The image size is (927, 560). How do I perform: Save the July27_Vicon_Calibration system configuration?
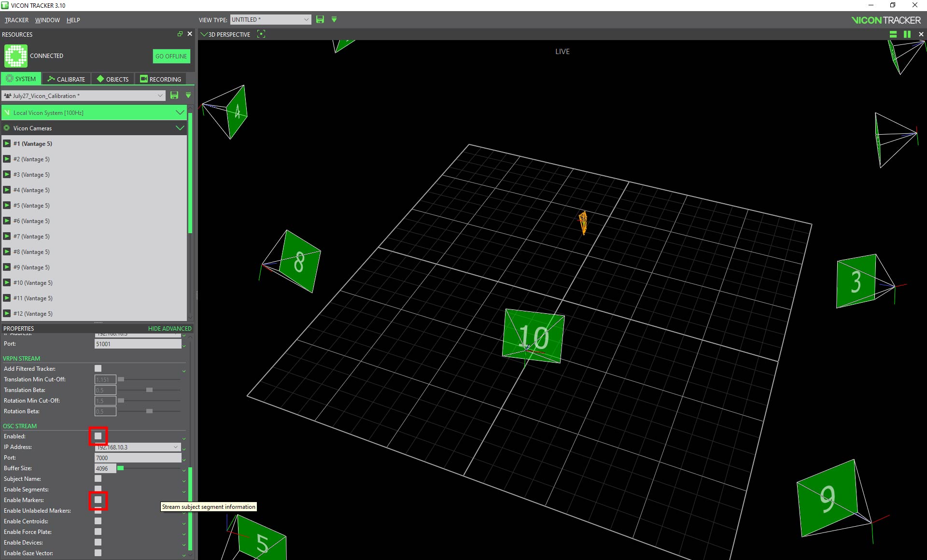pos(174,96)
